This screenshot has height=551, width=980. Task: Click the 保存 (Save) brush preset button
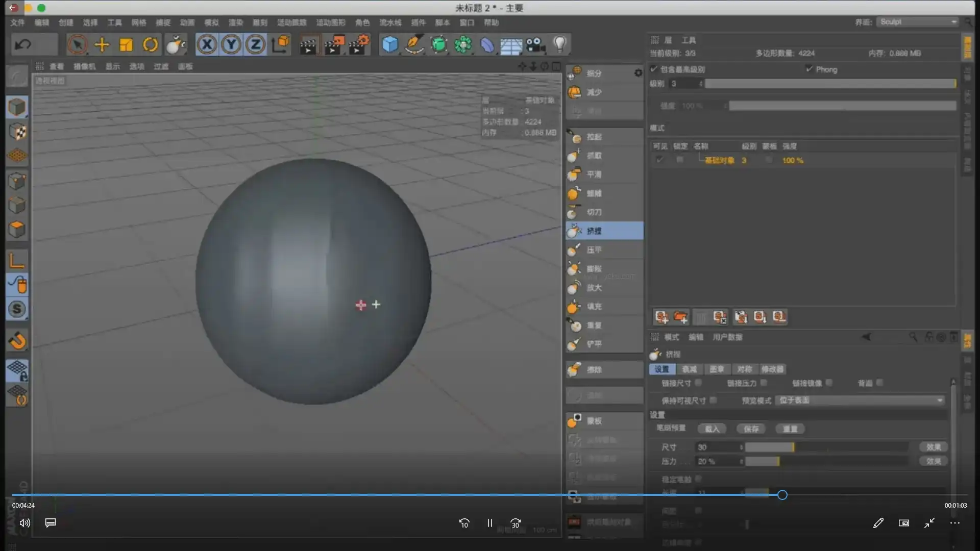tap(751, 429)
